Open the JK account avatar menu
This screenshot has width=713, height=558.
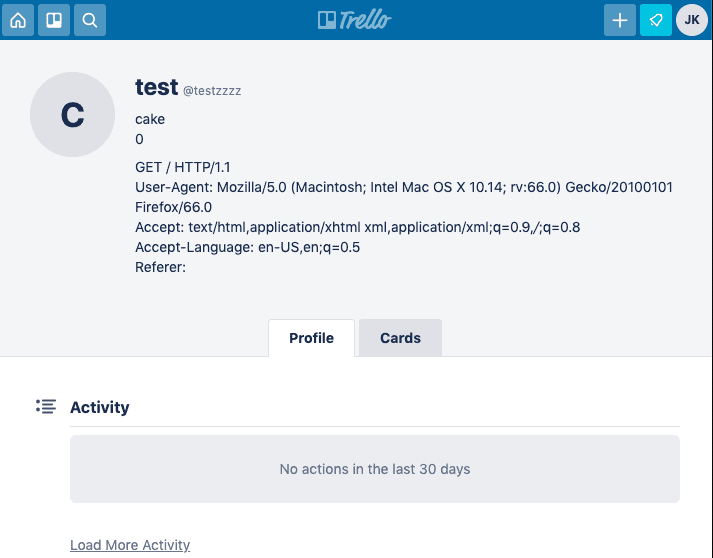click(692, 20)
